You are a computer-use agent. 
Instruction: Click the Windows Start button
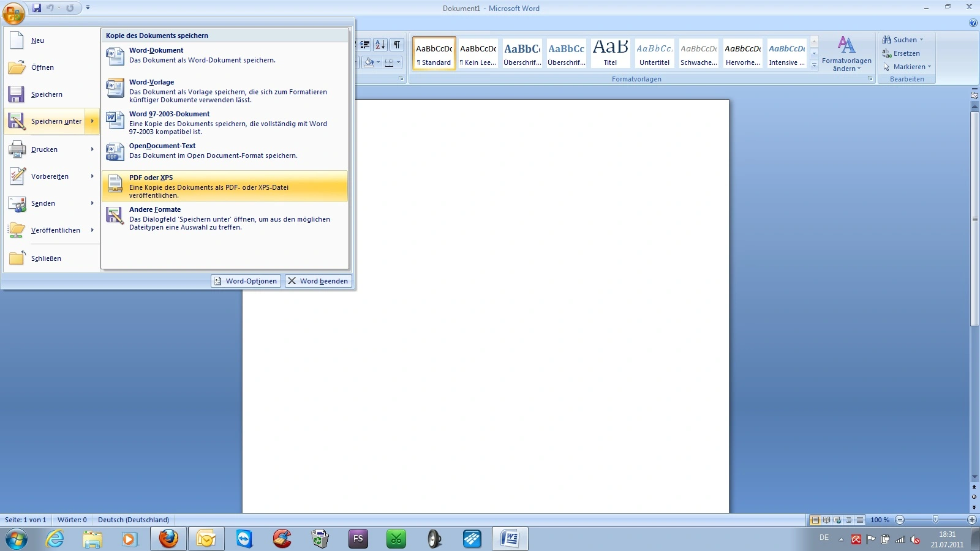coord(17,539)
